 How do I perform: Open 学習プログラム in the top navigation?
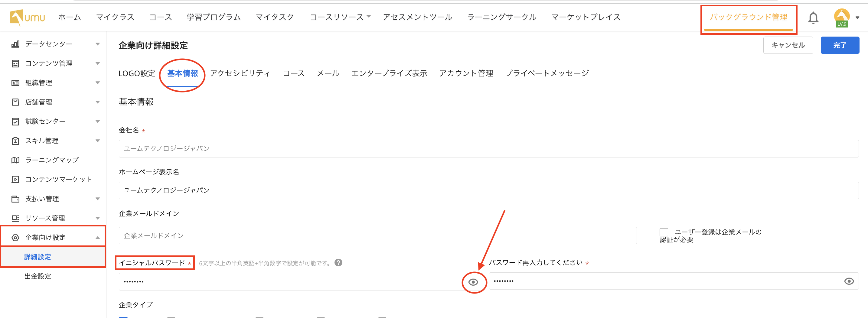214,17
